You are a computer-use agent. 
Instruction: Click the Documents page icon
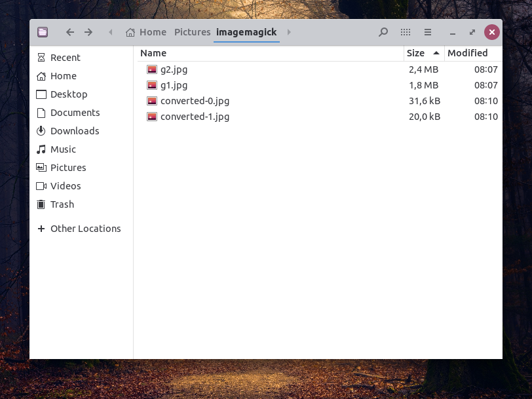point(41,113)
